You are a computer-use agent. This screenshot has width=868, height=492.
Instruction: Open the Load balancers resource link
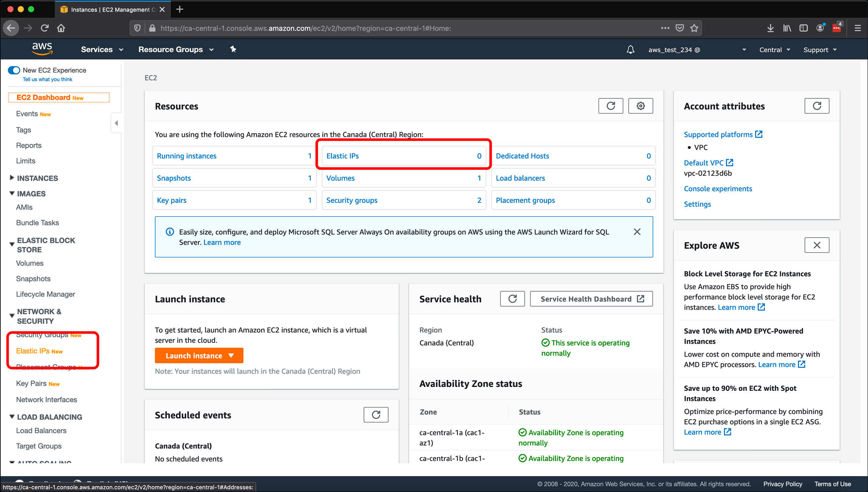point(520,178)
